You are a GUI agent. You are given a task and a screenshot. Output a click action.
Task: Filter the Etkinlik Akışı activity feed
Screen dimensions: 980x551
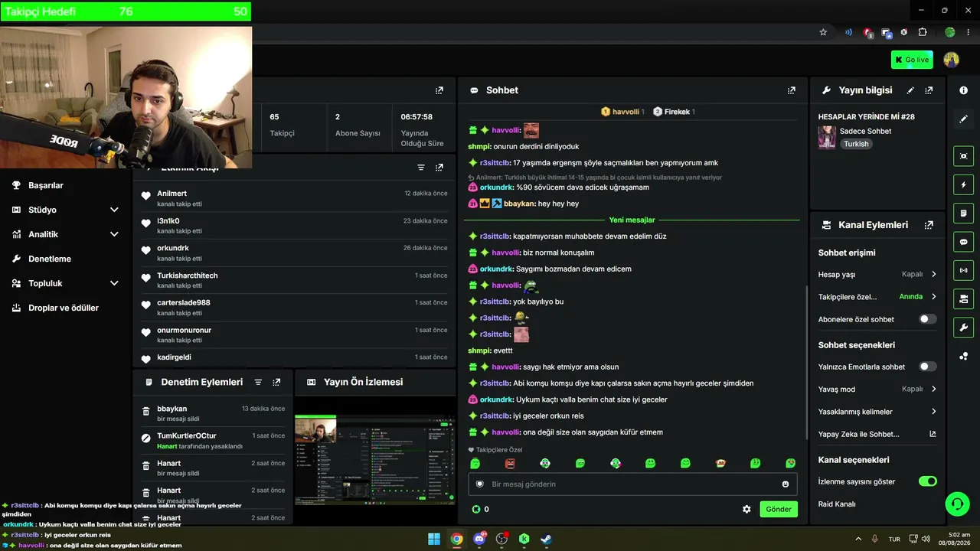[x=420, y=168]
